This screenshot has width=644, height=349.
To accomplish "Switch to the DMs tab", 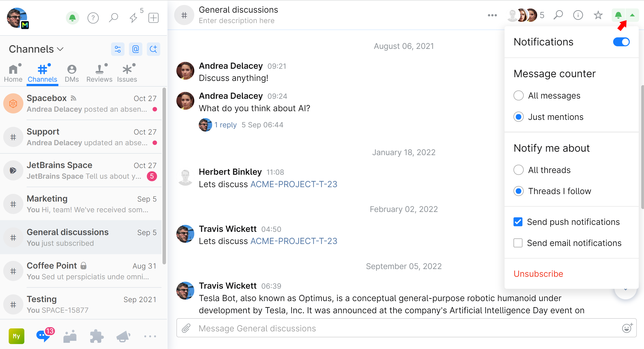I will 72,73.
